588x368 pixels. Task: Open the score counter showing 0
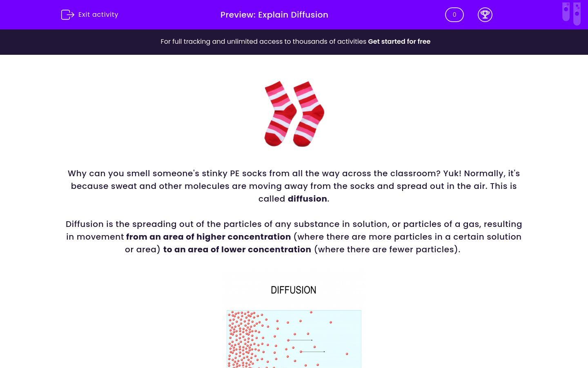pyautogui.click(x=454, y=15)
